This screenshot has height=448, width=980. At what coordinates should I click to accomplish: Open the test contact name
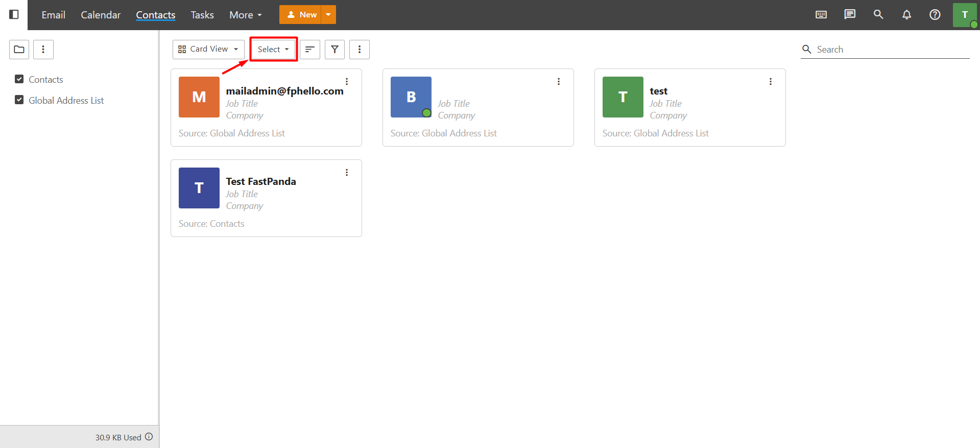coord(659,91)
